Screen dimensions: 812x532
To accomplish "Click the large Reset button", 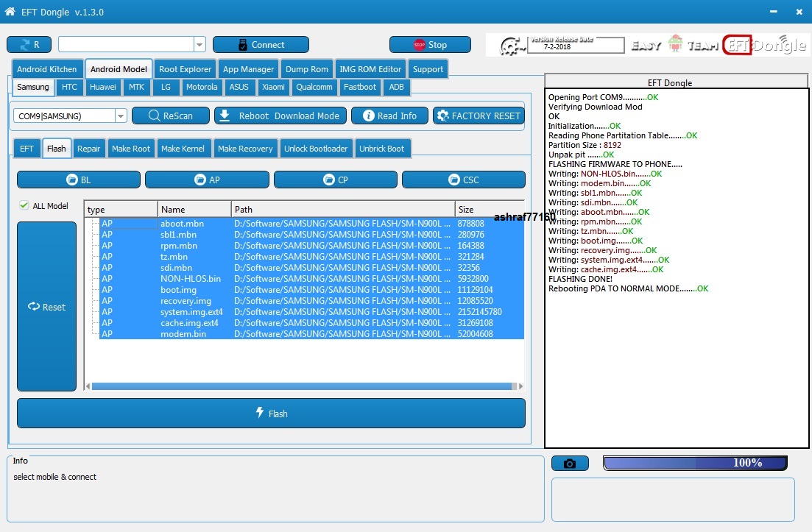I will (46, 306).
